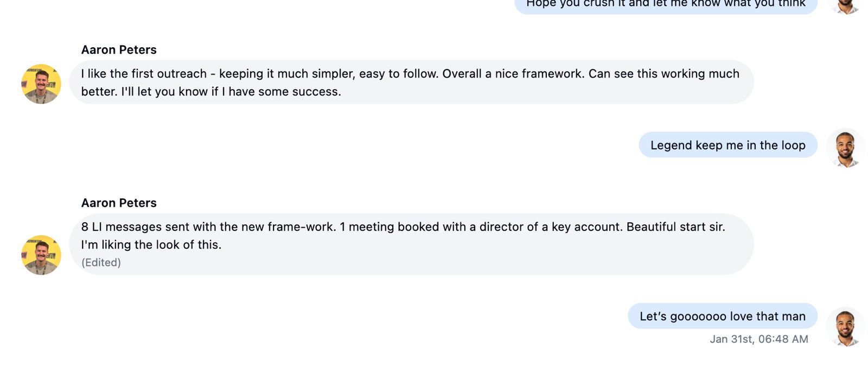868x372 pixels.
Task: Select "easy to follow" in Aaron's feedback message
Action: (397, 74)
